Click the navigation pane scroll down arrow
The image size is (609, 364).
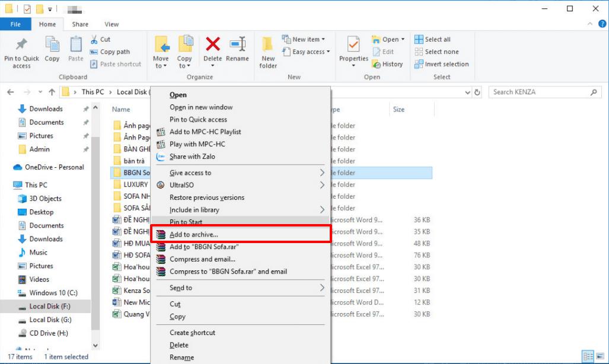95,346
